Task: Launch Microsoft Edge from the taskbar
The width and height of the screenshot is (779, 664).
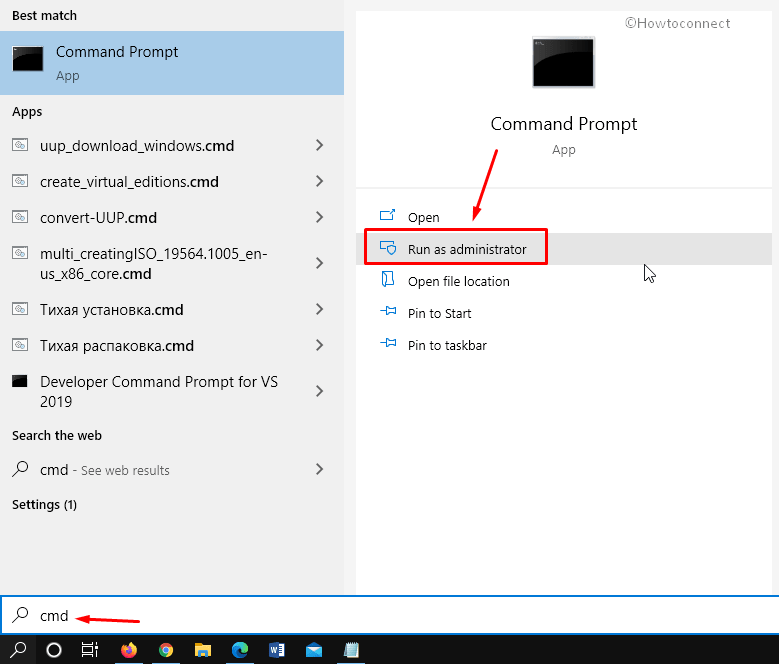Action: click(240, 650)
